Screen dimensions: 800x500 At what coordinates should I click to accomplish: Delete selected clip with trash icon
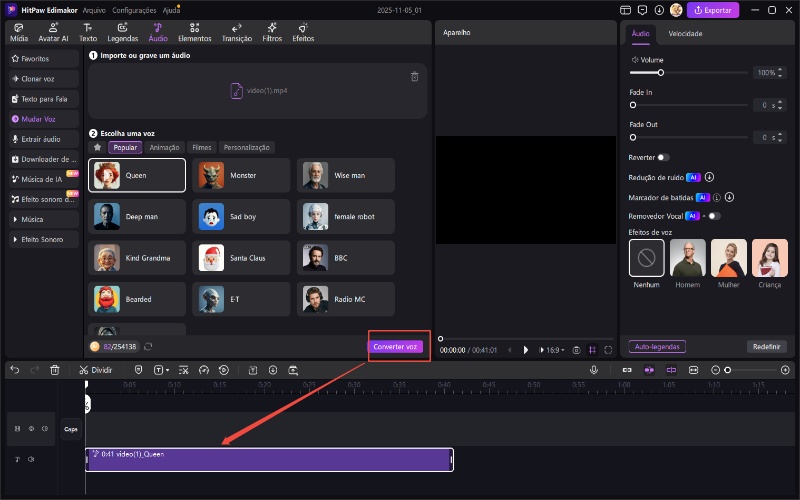[55, 370]
